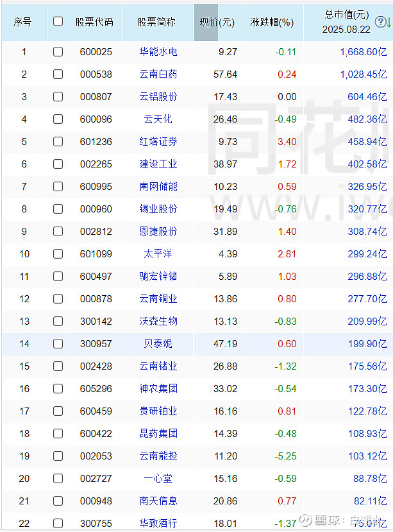
Task: Toggle the select-all checkbox in the header
Action: click(58, 21)
